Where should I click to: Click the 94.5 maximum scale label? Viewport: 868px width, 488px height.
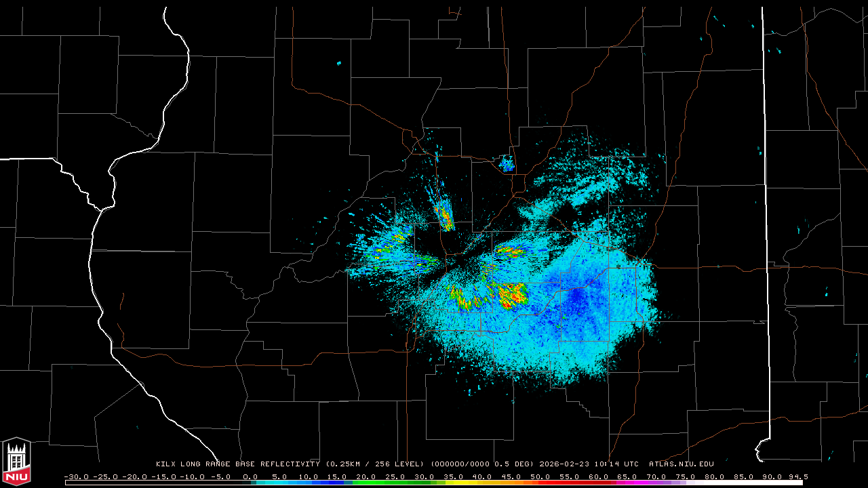[797, 476]
